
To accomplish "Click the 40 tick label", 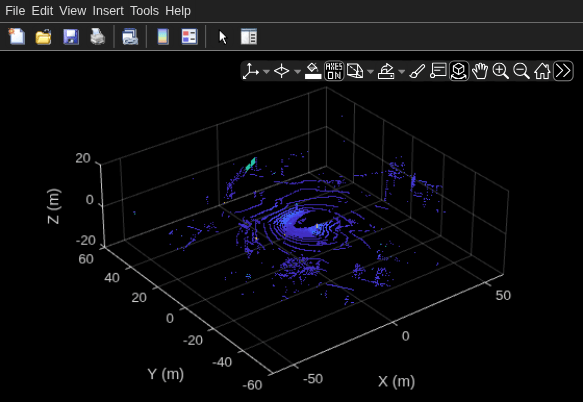I will (x=112, y=278).
